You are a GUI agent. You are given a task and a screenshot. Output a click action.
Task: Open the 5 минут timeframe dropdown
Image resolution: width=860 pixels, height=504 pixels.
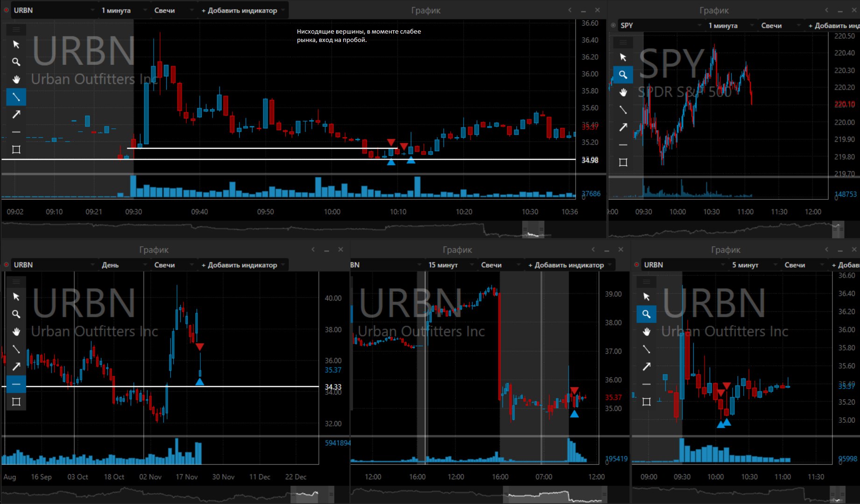[x=754, y=265]
